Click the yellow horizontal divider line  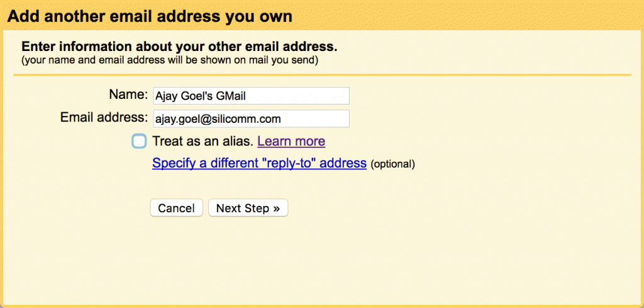(x=322, y=75)
